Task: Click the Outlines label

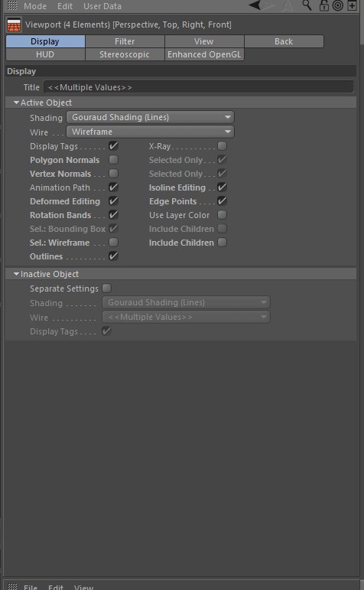Action: 46,256
